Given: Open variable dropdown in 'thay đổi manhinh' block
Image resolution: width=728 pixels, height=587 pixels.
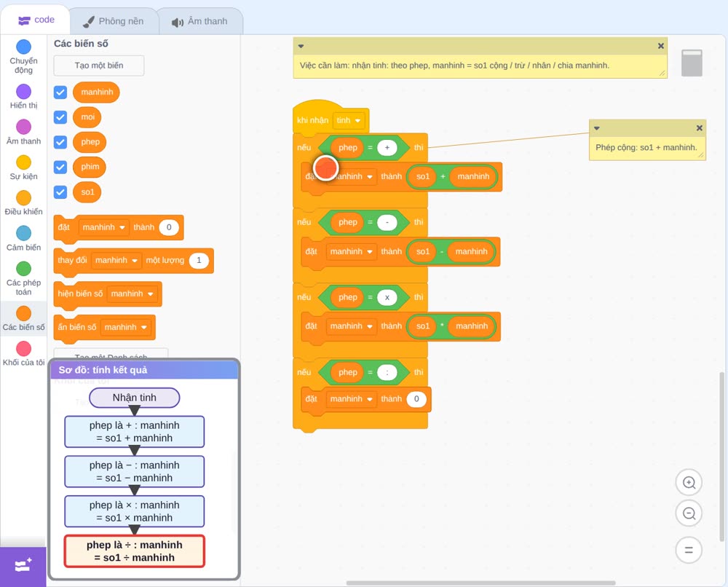Looking at the screenshot, I should [116, 260].
